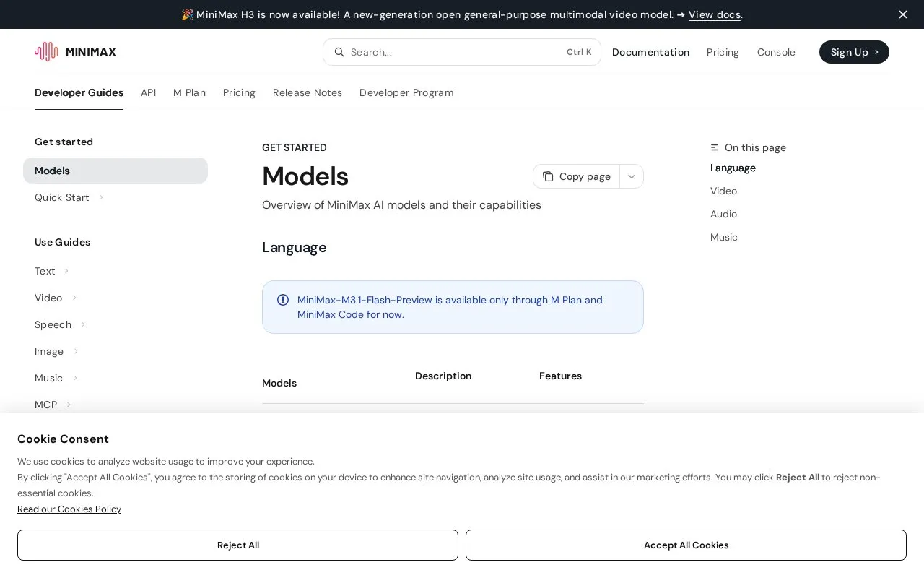
Task: Open the M Plan tab
Action: click(x=189, y=92)
